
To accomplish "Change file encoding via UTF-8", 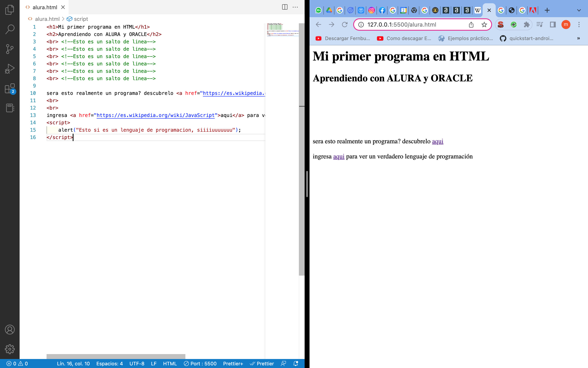I will 137,364.
